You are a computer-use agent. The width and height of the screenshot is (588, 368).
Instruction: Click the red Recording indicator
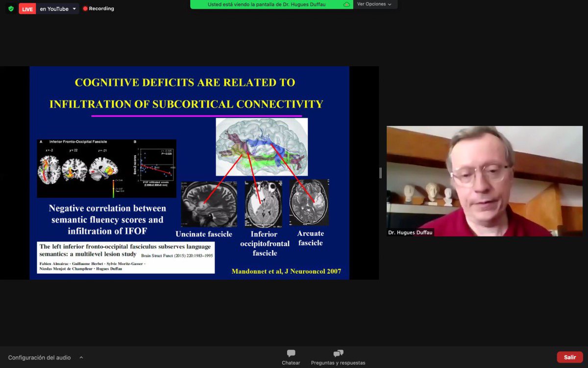[x=98, y=8]
